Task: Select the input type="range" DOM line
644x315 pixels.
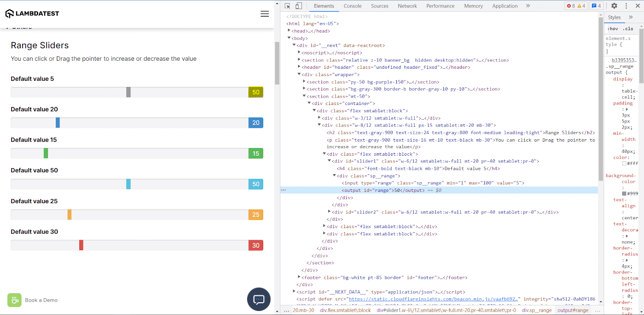Action: click(433, 183)
